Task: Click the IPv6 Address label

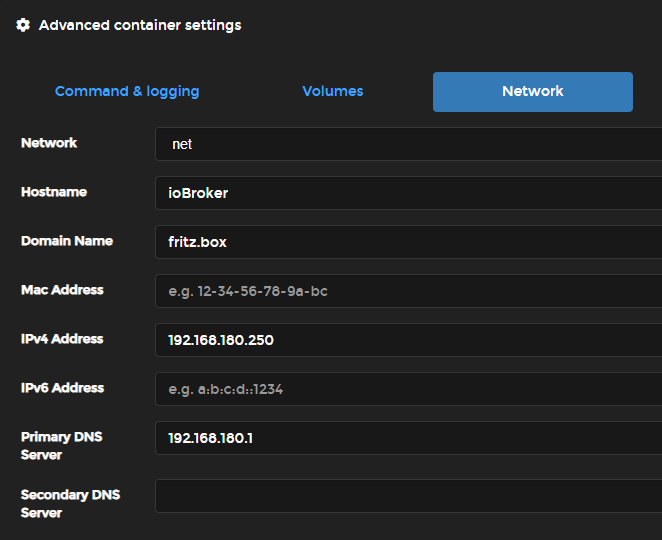Action: coord(62,388)
